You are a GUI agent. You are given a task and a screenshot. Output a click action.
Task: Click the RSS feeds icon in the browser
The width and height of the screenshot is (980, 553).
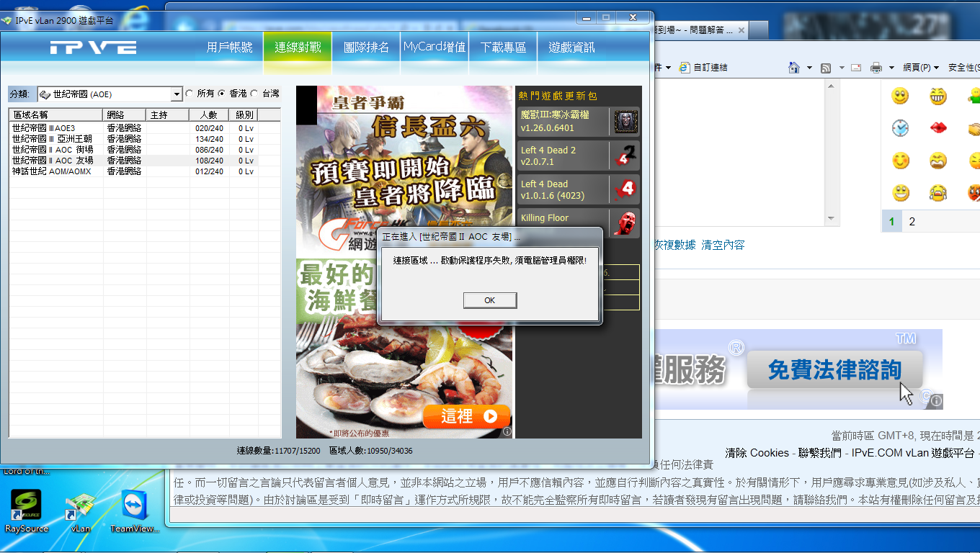click(827, 68)
